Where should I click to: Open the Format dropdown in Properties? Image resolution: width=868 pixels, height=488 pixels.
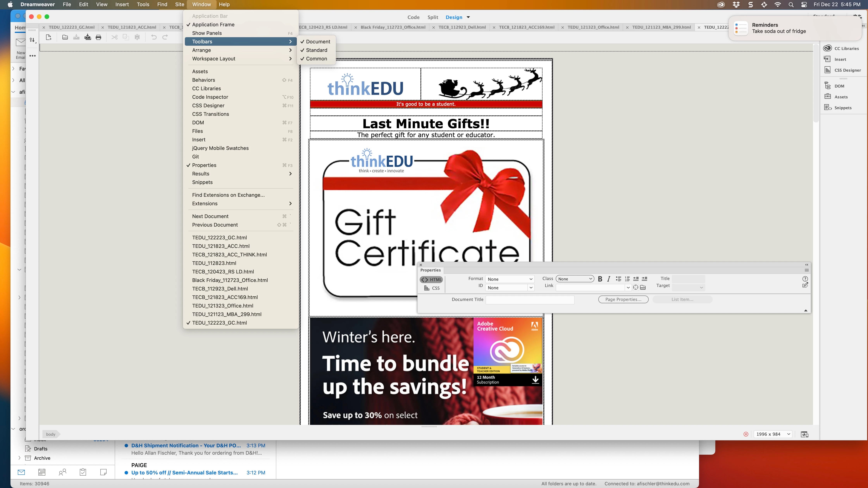[510, 279]
